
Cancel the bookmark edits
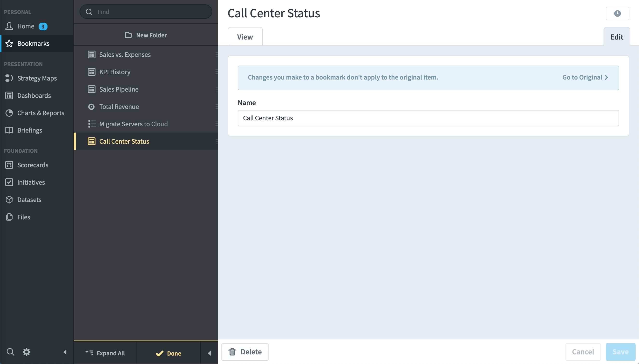click(583, 352)
